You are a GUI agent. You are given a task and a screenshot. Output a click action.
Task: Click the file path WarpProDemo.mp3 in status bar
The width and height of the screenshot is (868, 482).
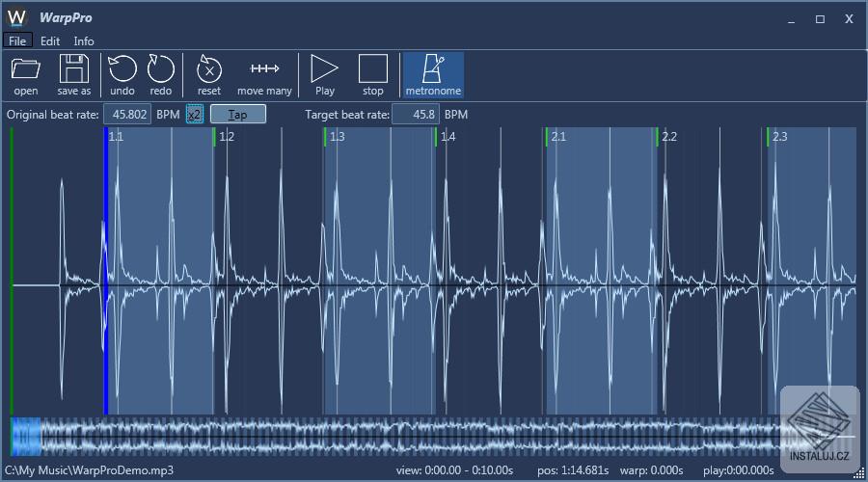pyautogui.click(x=89, y=470)
